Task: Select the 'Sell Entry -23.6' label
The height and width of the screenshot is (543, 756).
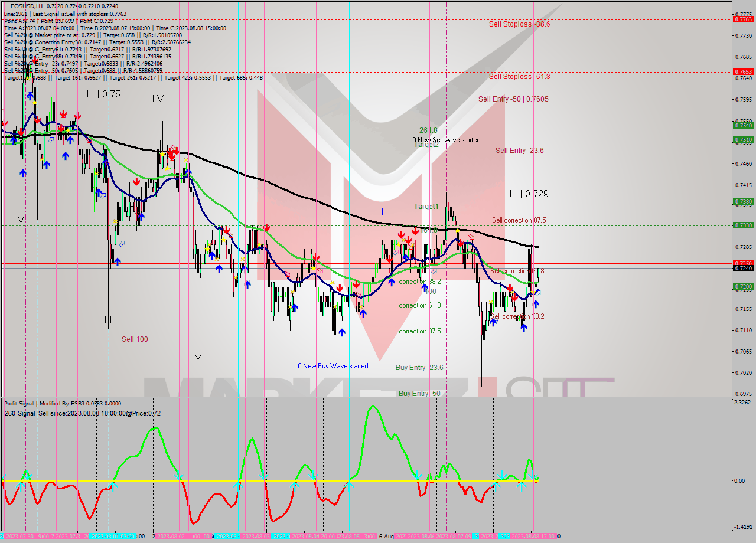Action: click(520, 151)
